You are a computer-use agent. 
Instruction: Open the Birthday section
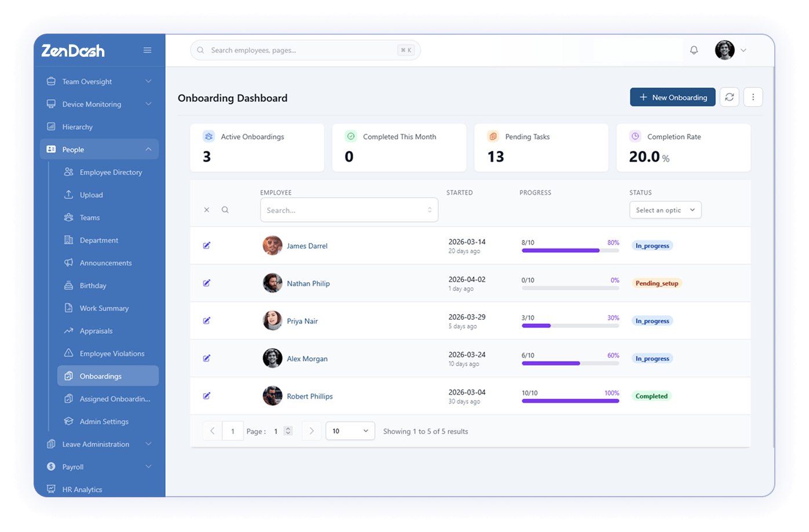[x=92, y=285]
